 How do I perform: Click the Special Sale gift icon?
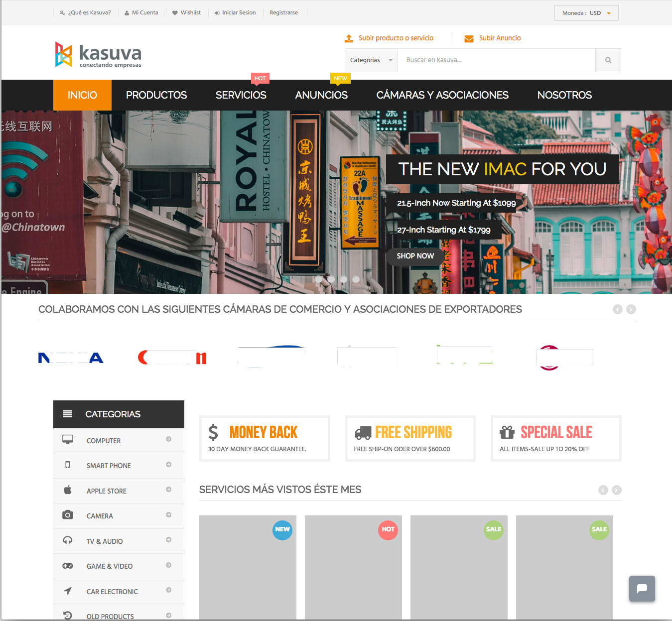[x=507, y=432]
